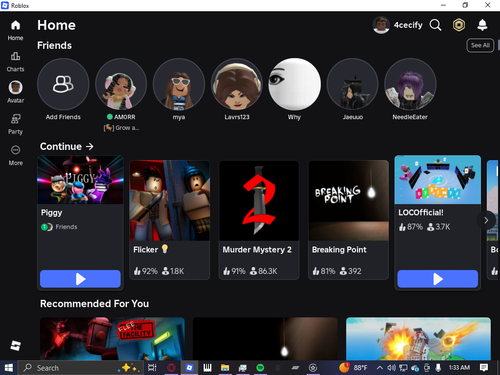
Task: Click the Breaking Point title text
Action: (x=339, y=250)
